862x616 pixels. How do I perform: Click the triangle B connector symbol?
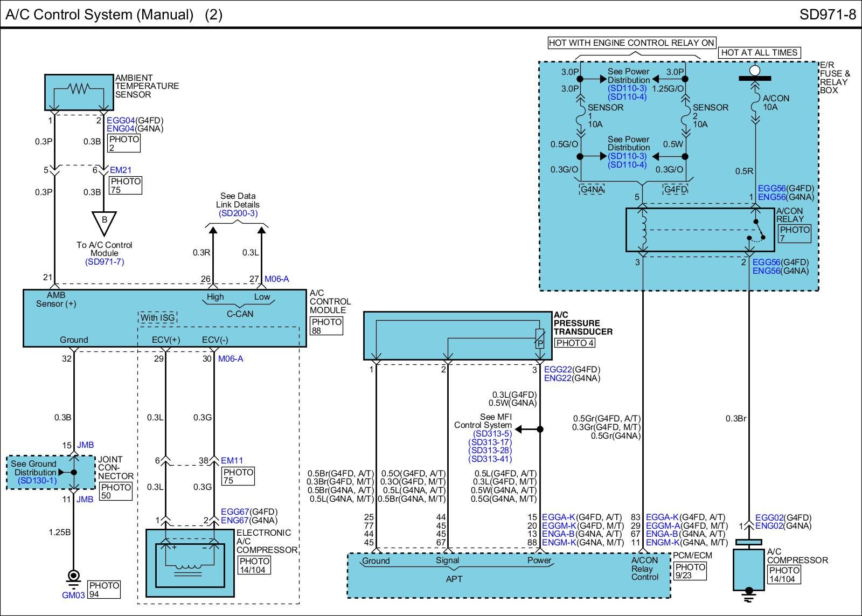click(104, 220)
